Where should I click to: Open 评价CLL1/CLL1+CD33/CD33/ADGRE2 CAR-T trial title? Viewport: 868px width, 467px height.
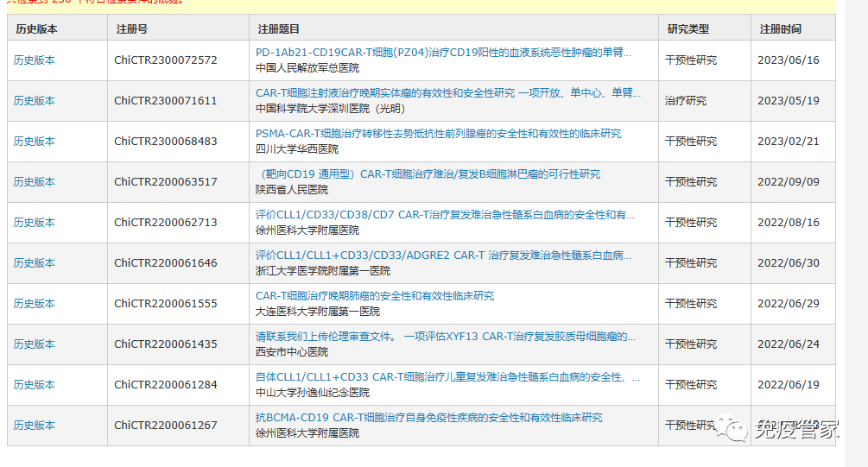[x=443, y=255]
